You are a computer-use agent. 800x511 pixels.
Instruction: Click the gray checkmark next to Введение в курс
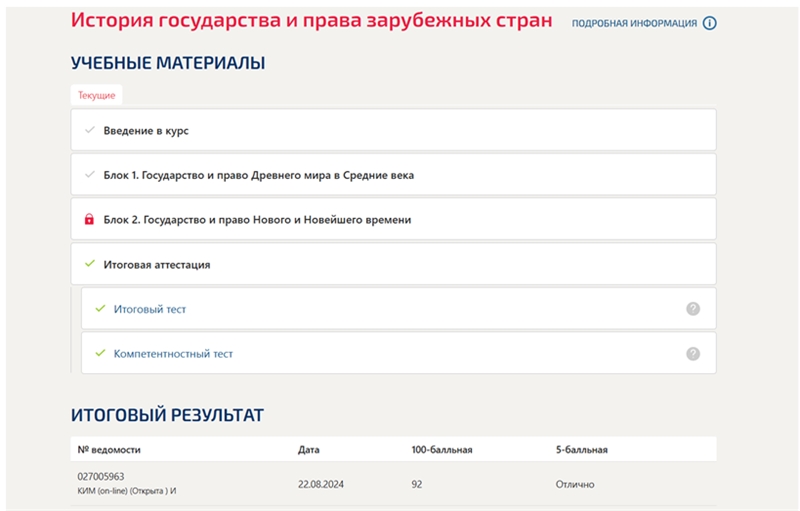[x=90, y=130]
